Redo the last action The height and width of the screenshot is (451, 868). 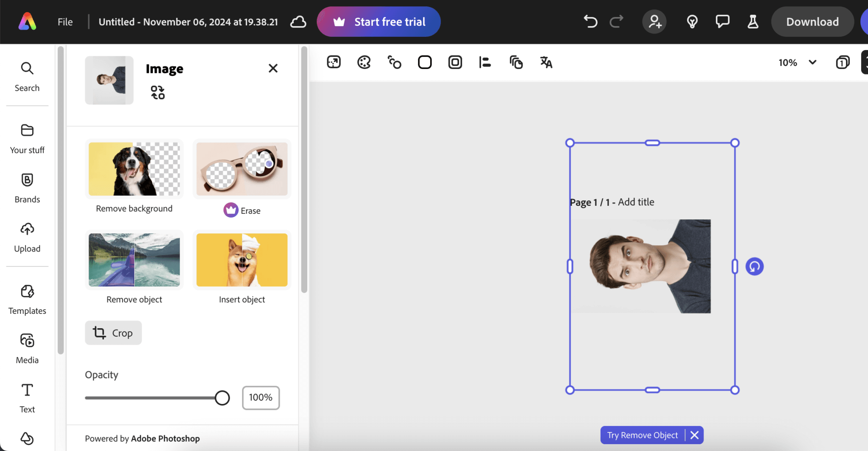tap(616, 22)
